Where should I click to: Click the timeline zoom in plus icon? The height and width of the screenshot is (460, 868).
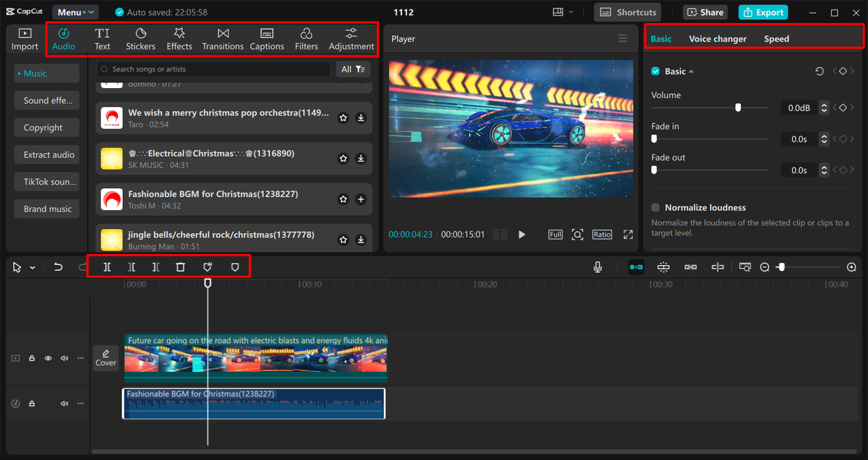pyautogui.click(x=852, y=267)
